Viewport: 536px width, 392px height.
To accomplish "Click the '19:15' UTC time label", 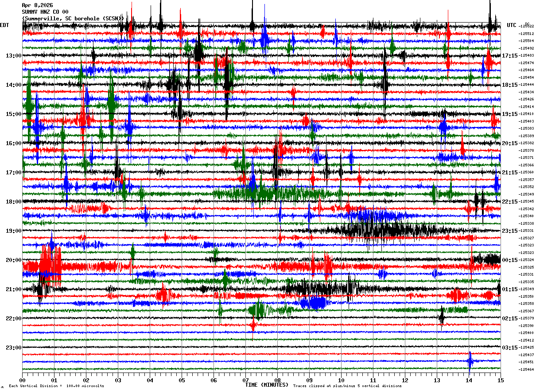I will [x=509, y=114].
